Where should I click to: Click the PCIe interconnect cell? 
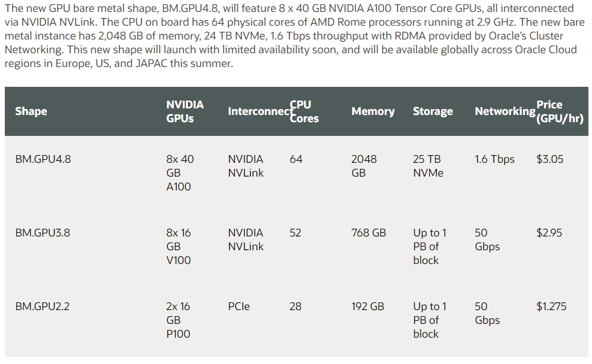tap(238, 307)
